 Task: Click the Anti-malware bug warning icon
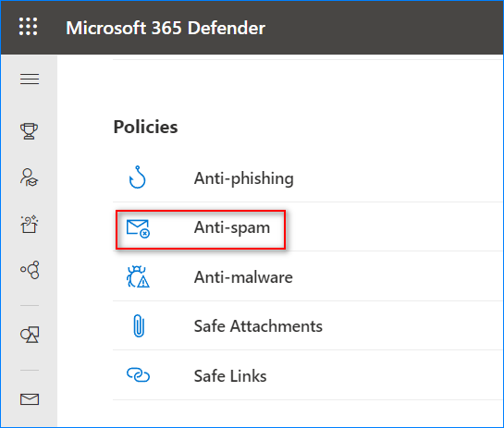point(138,277)
